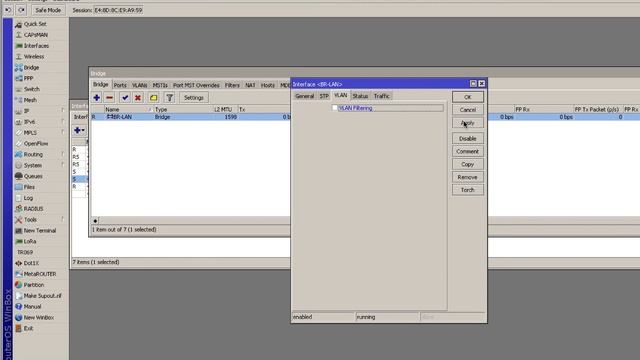
Task: Open Port MST Overrides tab
Action: [196, 85]
